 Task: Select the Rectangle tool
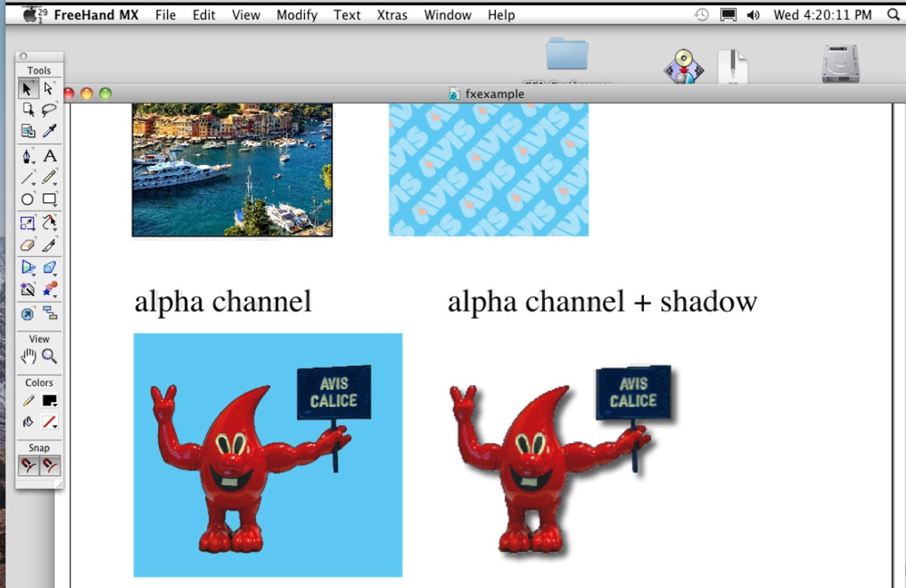49,199
